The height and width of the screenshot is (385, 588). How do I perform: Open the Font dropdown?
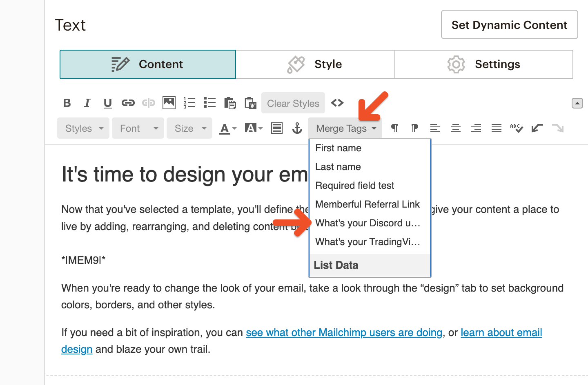point(138,128)
